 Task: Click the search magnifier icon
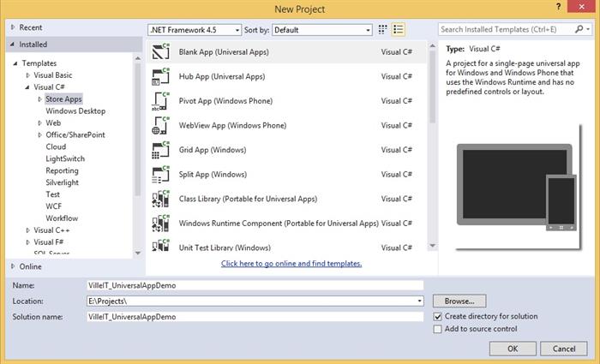pyautogui.click(x=579, y=29)
